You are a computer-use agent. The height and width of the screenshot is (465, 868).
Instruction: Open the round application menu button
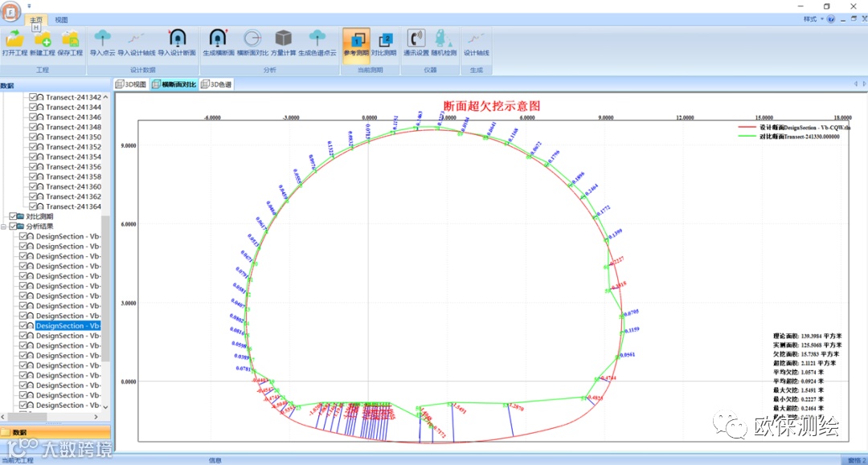coord(10,11)
